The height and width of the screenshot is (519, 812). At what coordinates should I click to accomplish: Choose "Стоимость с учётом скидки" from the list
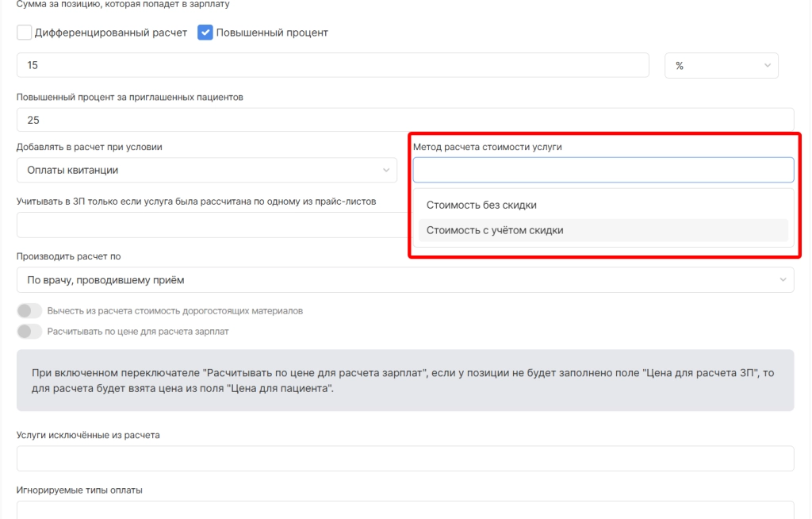point(495,231)
